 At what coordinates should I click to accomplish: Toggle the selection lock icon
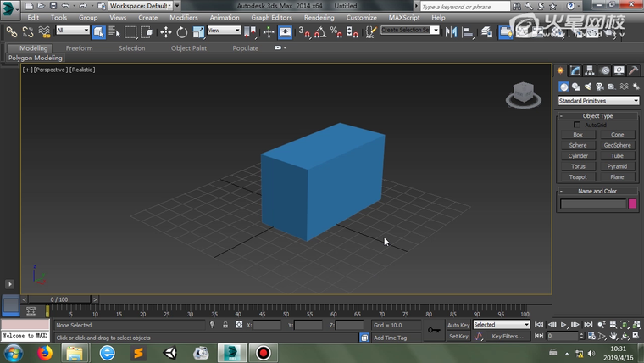pos(225,325)
